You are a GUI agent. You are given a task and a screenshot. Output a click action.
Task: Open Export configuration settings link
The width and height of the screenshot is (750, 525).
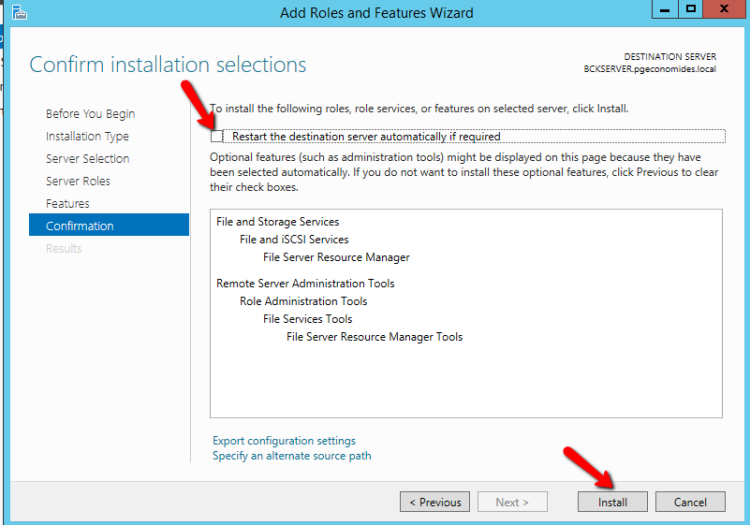coord(284,440)
